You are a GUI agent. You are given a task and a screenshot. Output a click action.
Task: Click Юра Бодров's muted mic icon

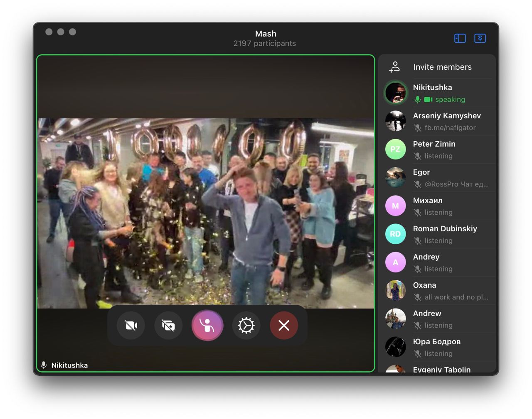(418, 354)
